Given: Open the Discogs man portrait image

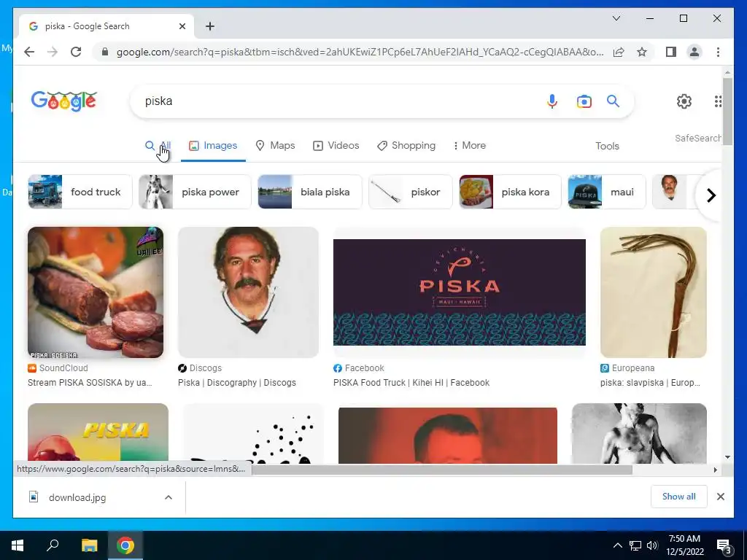Looking at the screenshot, I should point(248,292).
